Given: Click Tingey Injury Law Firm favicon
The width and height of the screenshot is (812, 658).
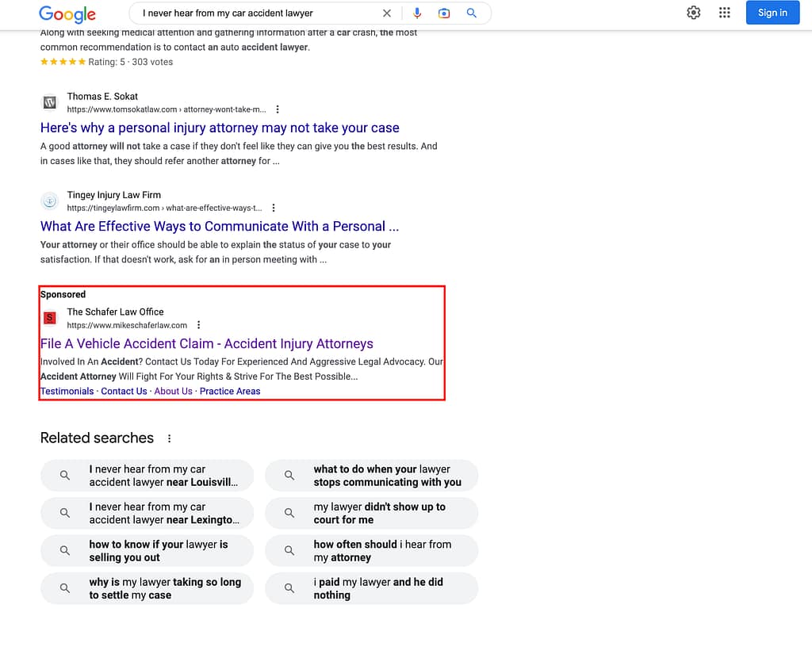Looking at the screenshot, I should click(50, 201).
